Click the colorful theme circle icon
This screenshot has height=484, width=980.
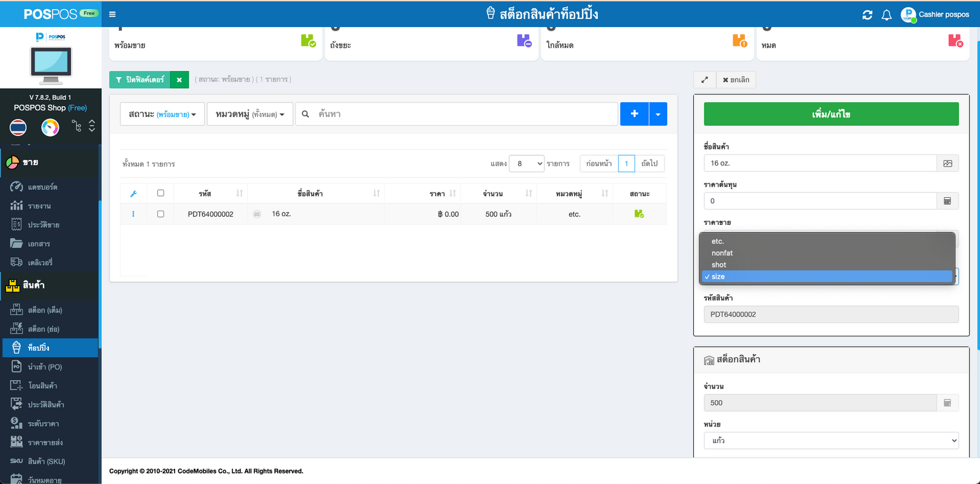[x=50, y=127]
